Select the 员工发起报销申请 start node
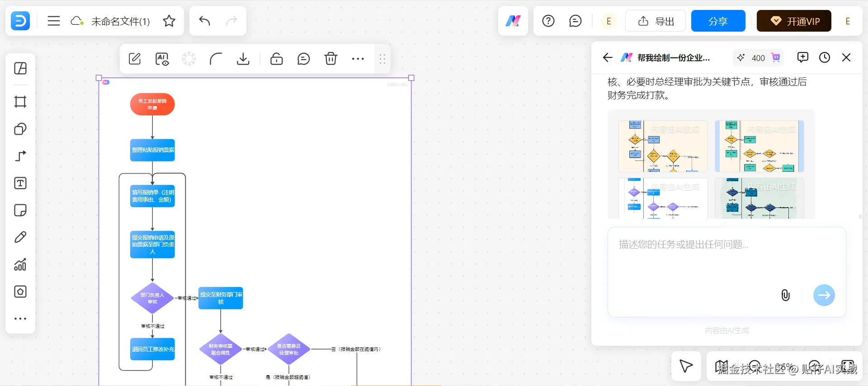 point(152,104)
